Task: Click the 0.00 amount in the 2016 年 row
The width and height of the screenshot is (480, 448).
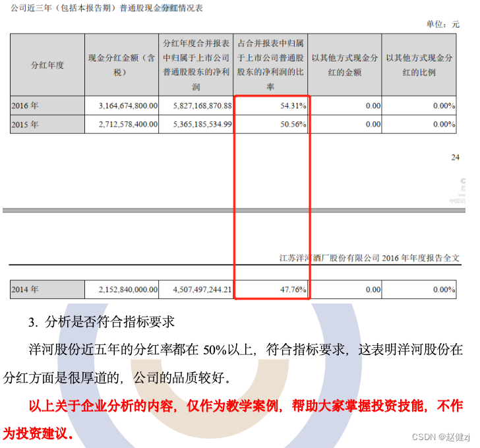Action: coord(373,106)
